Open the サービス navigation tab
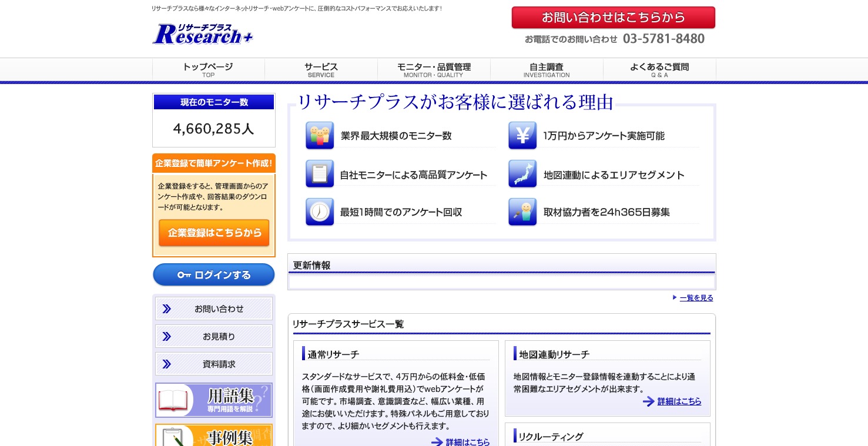This screenshot has width=868, height=446. click(321, 70)
